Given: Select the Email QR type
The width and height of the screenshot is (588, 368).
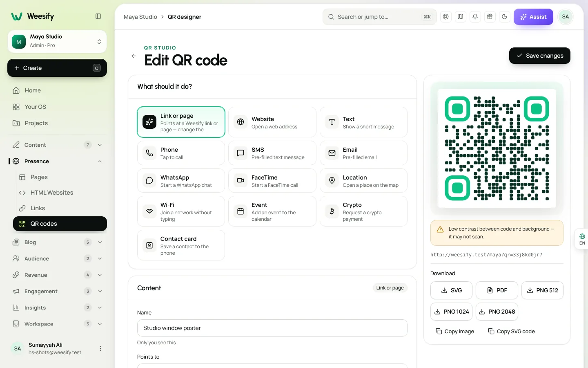Looking at the screenshot, I should click(363, 153).
